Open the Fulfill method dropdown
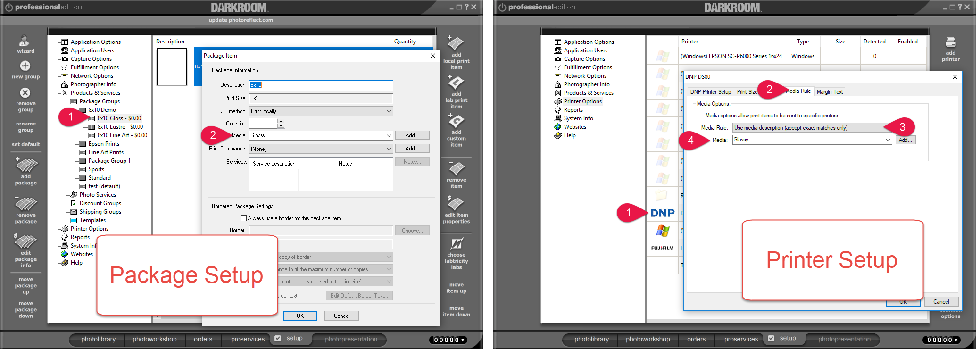This screenshot has height=349, width=980. (x=389, y=111)
